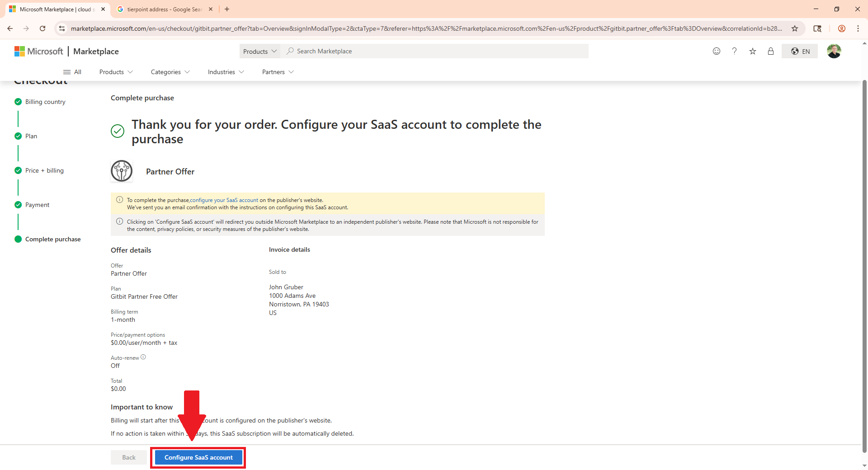Go back with browser back arrow
868x470 pixels.
10,28
